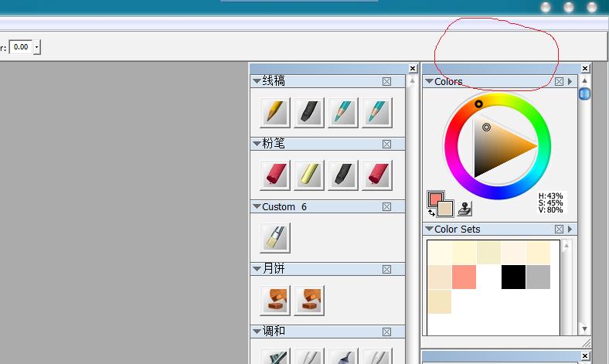
Task: Close the Colors panel X box
Action: tap(559, 81)
